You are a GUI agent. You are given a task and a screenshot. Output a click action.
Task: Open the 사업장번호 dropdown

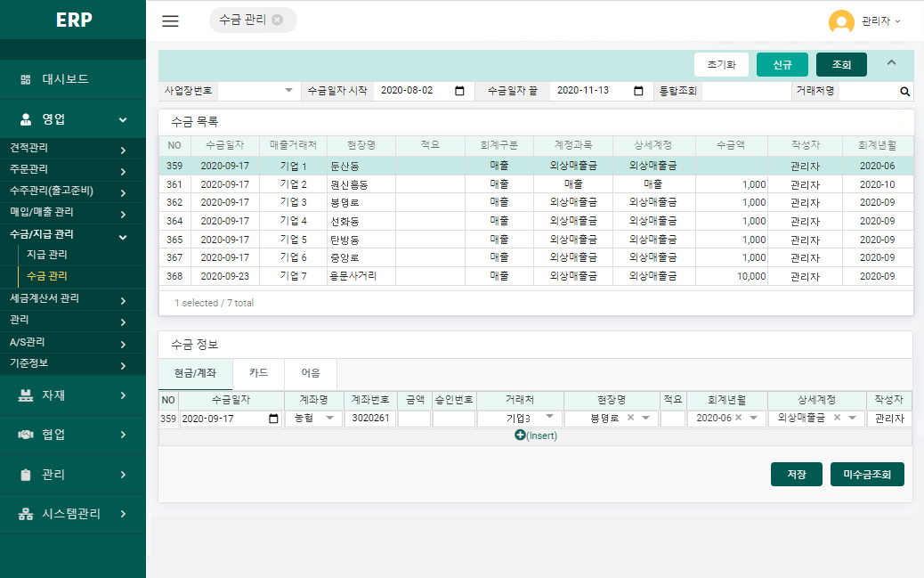click(x=288, y=91)
